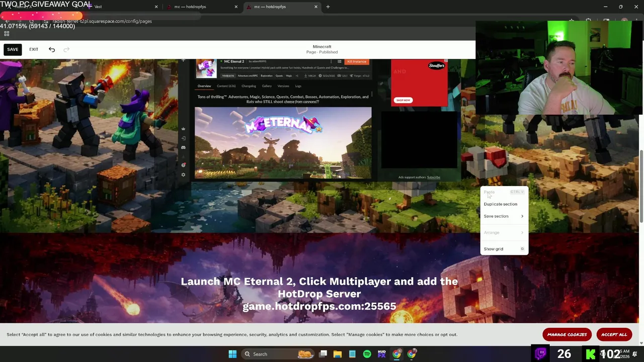Viewport: 644px width, 362px height.
Task: Click the Subscribe link under the ad
Action: click(x=434, y=177)
